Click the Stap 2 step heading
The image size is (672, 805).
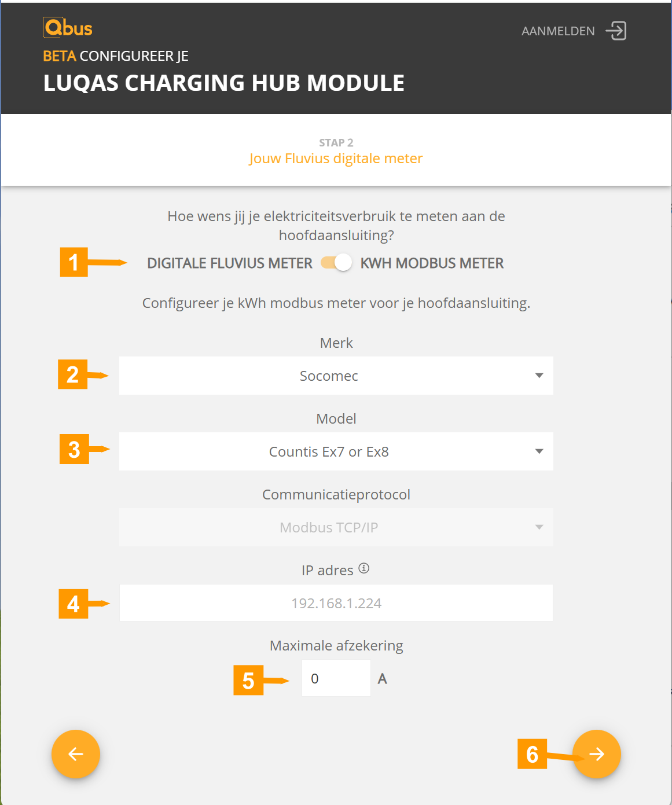pyautogui.click(x=336, y=143)
